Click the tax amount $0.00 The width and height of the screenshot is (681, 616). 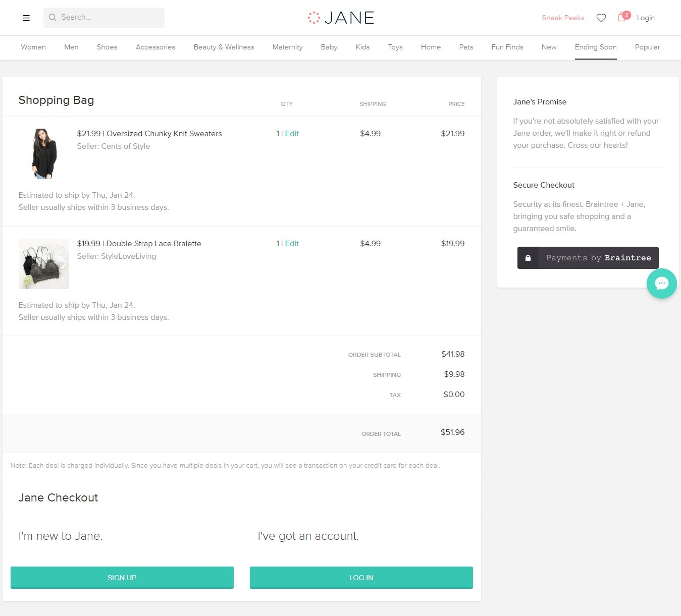[454, 395]
